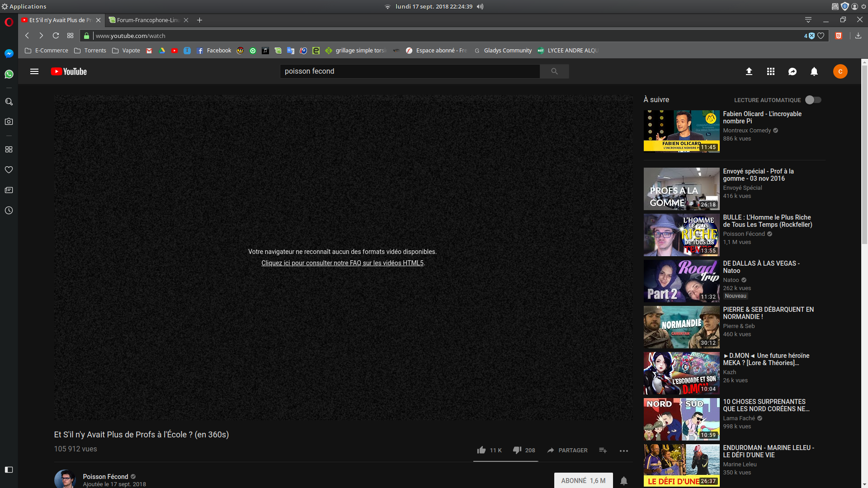This screenshot has width=868, height=488.
Task: Open Messenger in Opera sidebar
Action: tap(9, 54)
